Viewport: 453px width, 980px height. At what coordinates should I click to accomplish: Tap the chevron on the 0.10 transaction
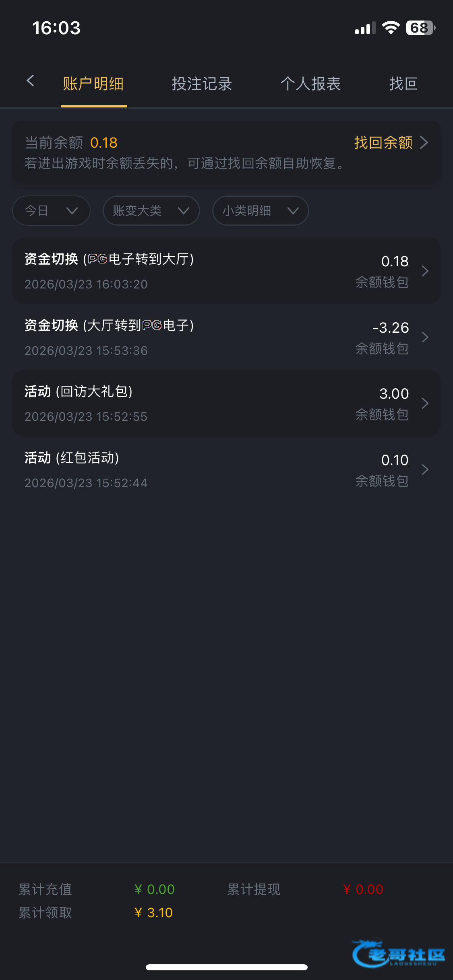425,469
